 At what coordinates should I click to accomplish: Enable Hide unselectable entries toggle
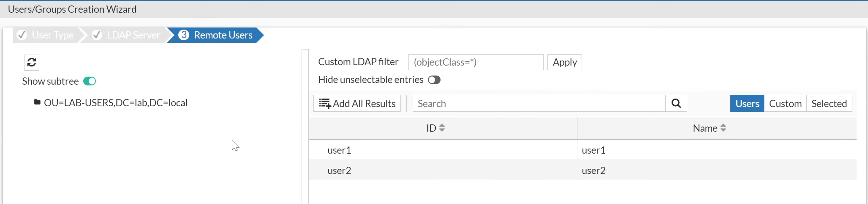coord(434,80)
